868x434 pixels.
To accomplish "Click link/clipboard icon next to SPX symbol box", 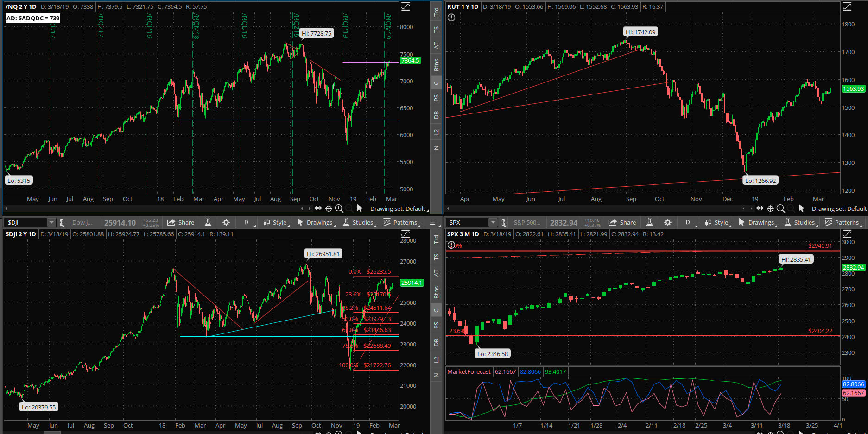I will (503, 223).
